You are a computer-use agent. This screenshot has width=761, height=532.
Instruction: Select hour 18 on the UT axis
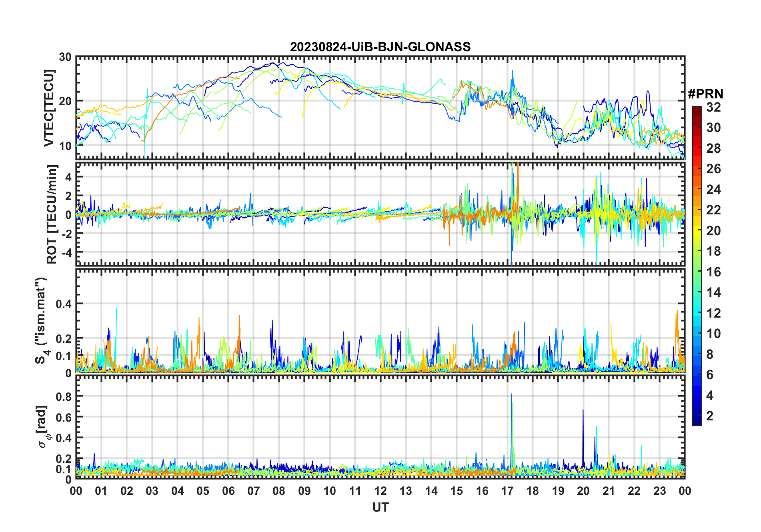533,491
